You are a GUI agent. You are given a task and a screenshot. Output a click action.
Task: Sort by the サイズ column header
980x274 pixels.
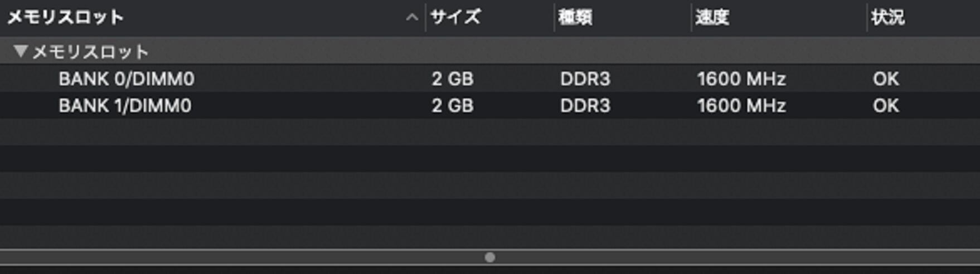[455, 17]
